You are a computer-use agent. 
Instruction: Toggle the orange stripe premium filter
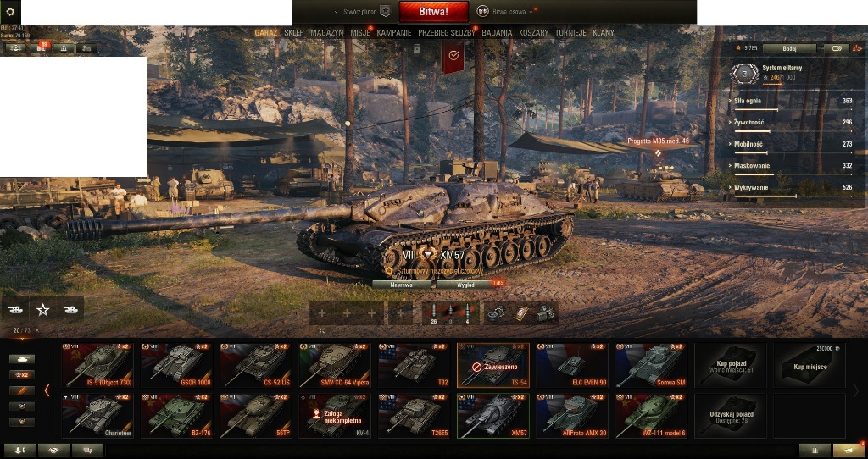click(x=22, y=391)
